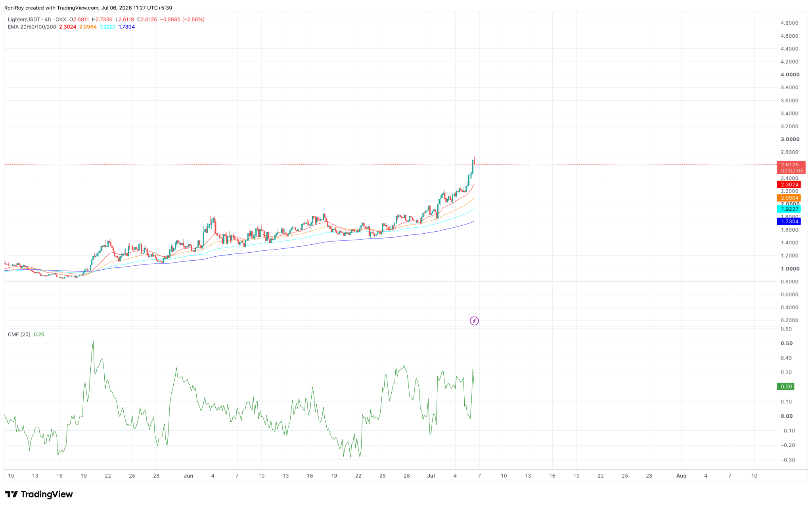Click the open price O2.6811 in legend
The height and width of the screenshot is (507, 812).
(79, 19)
